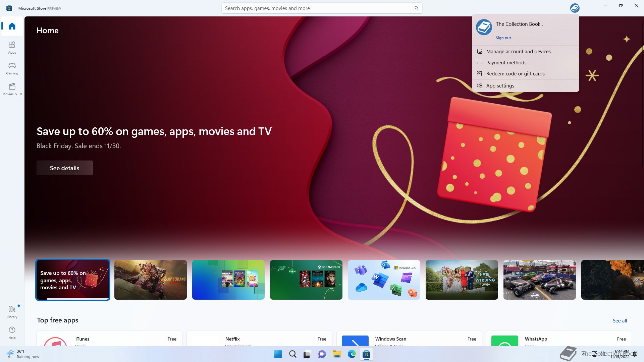Select Manage account and devices

pos(525,52)
